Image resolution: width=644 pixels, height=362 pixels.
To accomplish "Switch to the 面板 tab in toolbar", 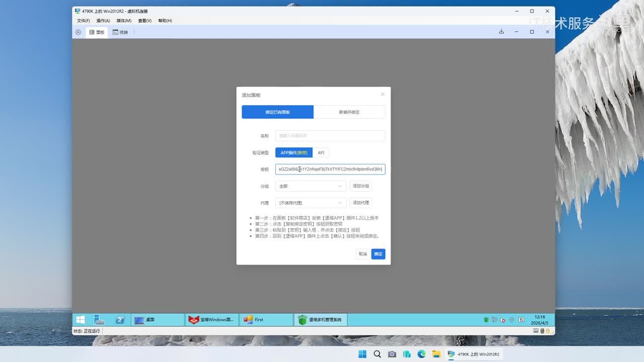I will pyautogui.click(x=97, y=32).
